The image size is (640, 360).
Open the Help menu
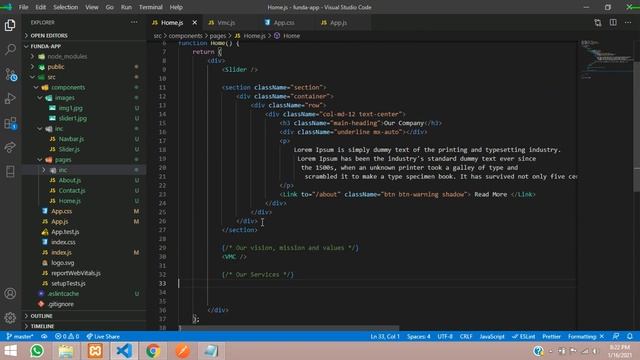(x=176, y=7)
